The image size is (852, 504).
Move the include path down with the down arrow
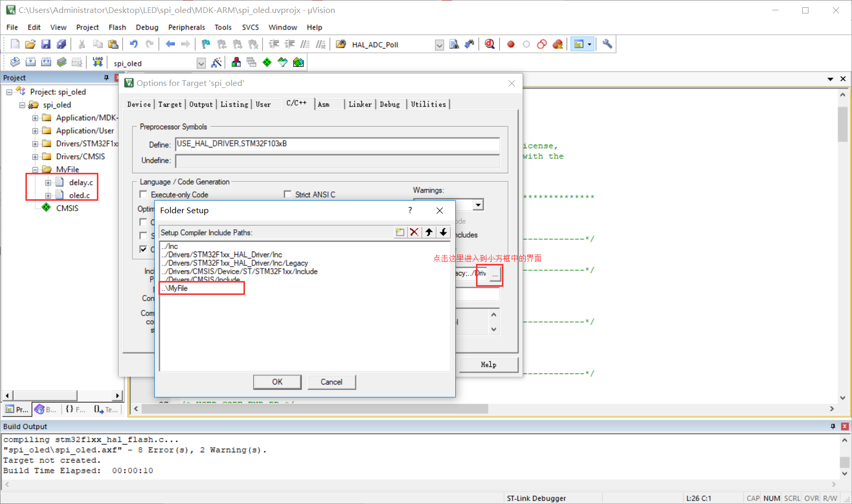pos(443,232)
